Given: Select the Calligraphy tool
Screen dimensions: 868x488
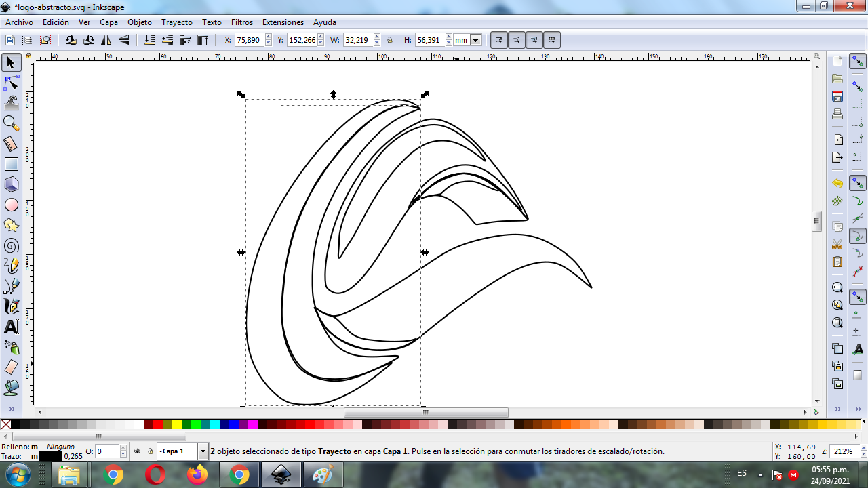Looking at the screenshot, I should pyautogui.click(x=12, y=306).
